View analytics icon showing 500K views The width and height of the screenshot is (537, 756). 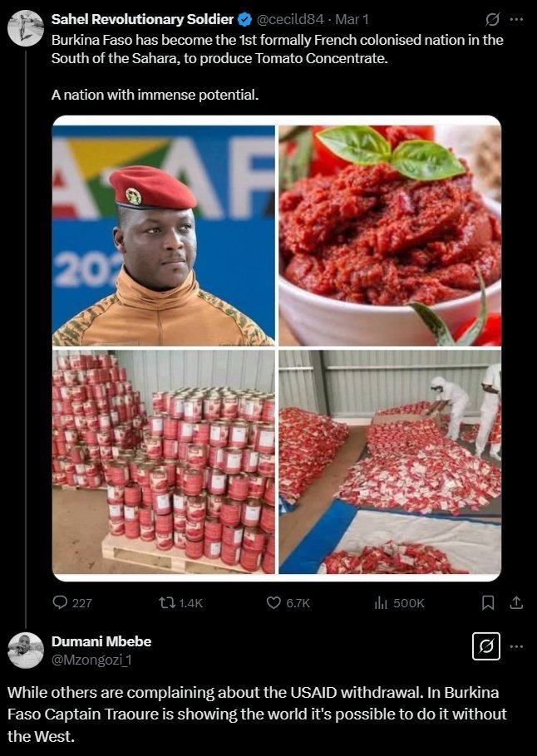381,602
